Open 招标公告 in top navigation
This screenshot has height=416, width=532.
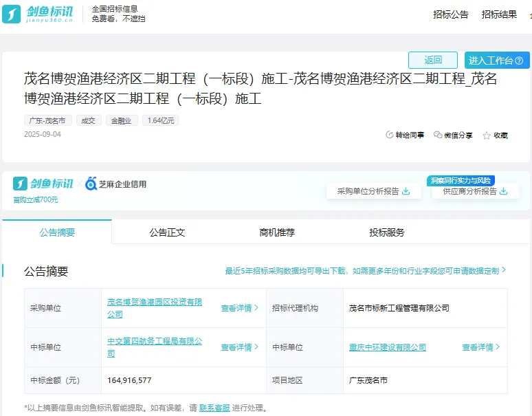[x=451, y=14]
